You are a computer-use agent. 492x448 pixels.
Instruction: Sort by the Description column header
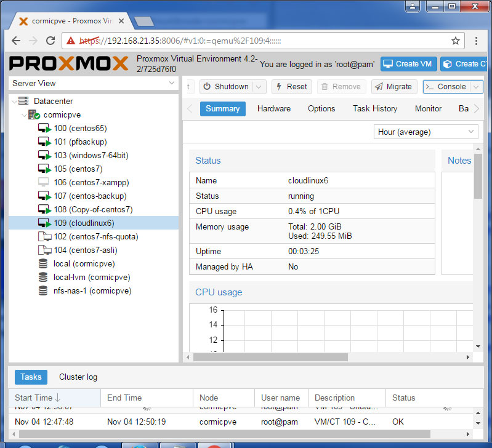(347, 398)
